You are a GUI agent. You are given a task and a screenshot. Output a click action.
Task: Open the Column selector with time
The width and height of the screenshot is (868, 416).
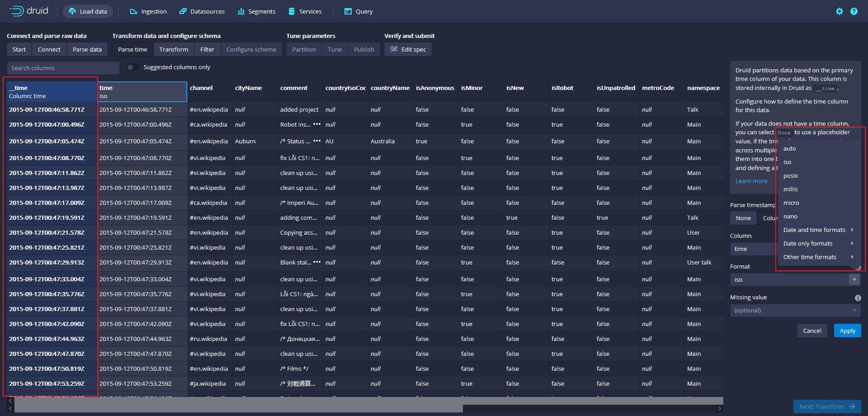click(x=753, y=249)
